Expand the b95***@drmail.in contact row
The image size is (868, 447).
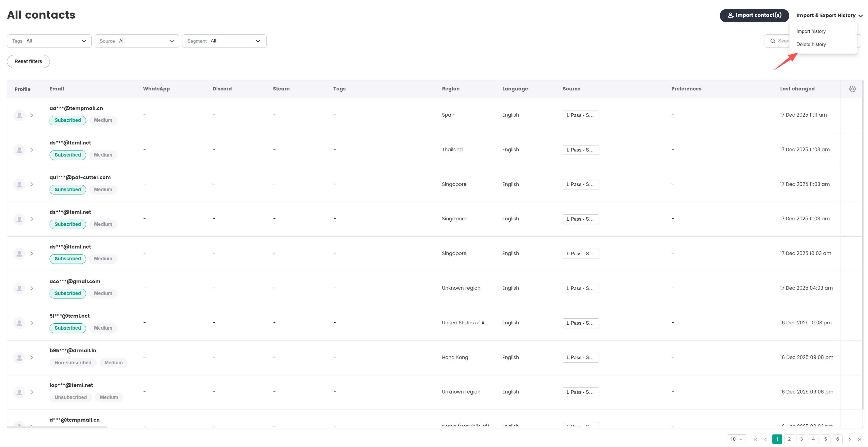32,358
